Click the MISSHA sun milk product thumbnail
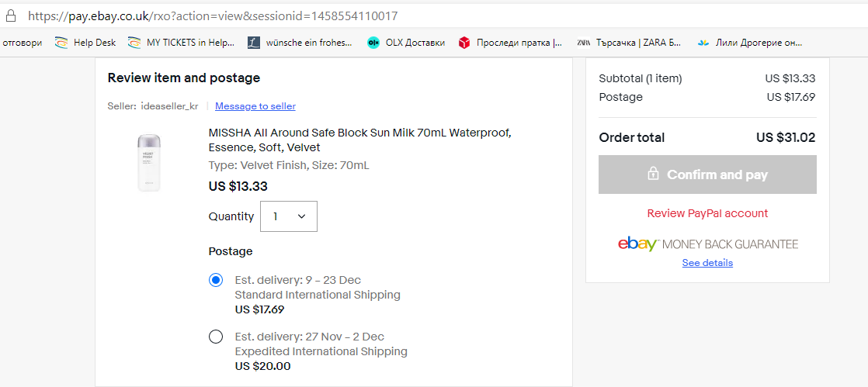This screenshot has height=387, width=868. click(149, 162)
